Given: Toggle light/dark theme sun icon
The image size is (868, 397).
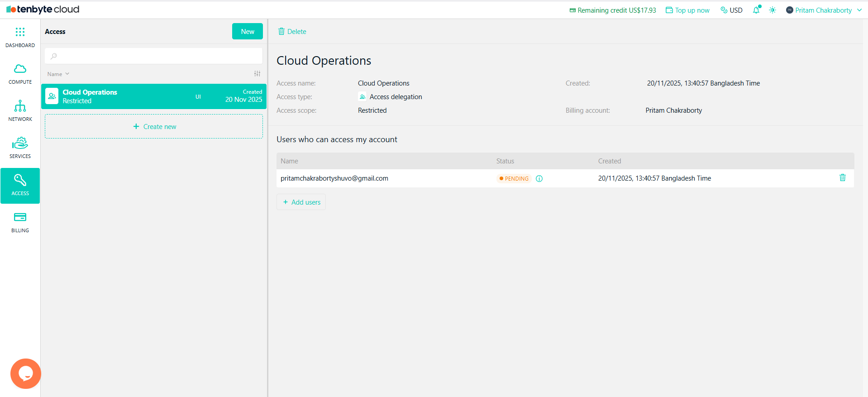Looking at the screenshot, I should 773,10.
